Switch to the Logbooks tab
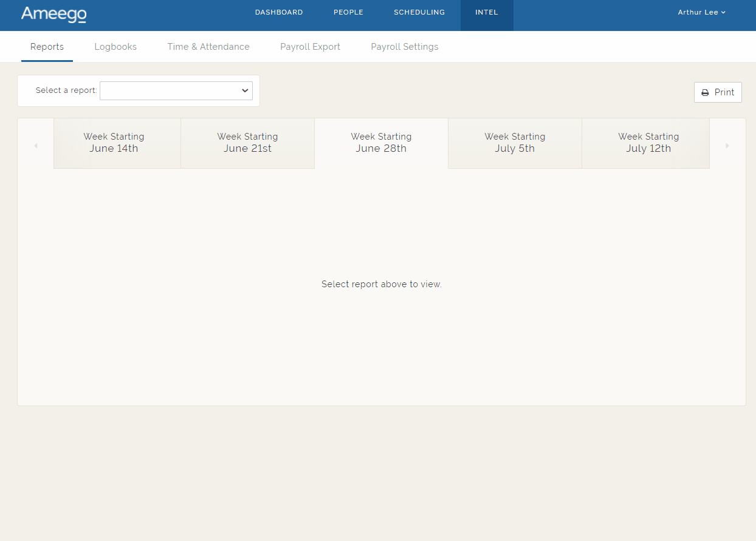Image resolution: width=756 pixels, height=541 pixels. (x=115, y=46)
